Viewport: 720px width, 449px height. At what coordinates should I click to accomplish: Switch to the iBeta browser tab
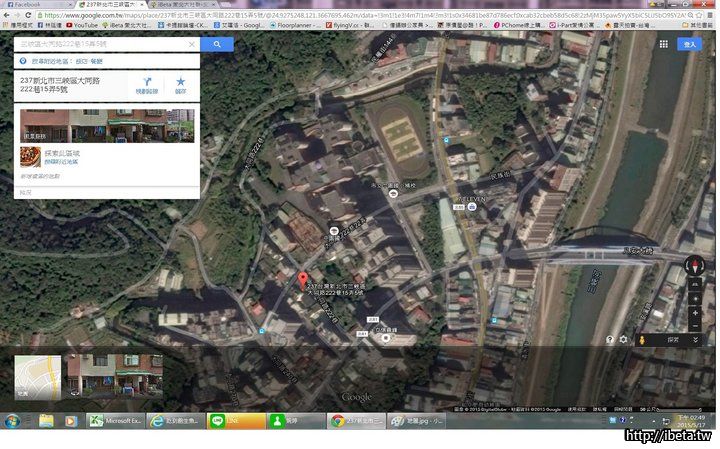[184, 4]
